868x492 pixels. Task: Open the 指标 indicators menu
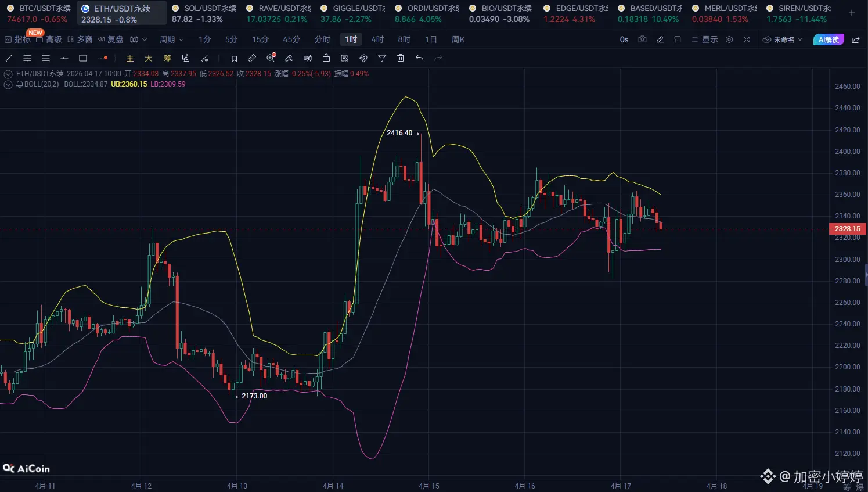click(17, 39)
